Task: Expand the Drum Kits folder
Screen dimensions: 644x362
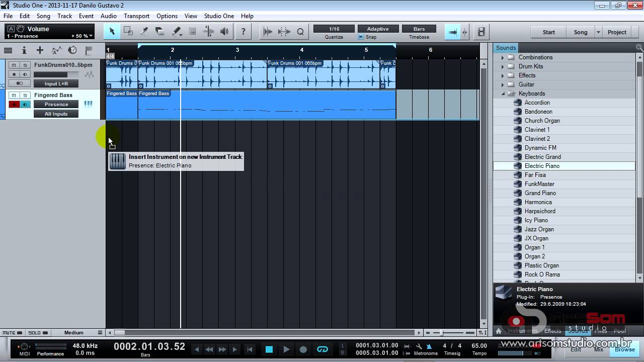Action: coord(502,66)
